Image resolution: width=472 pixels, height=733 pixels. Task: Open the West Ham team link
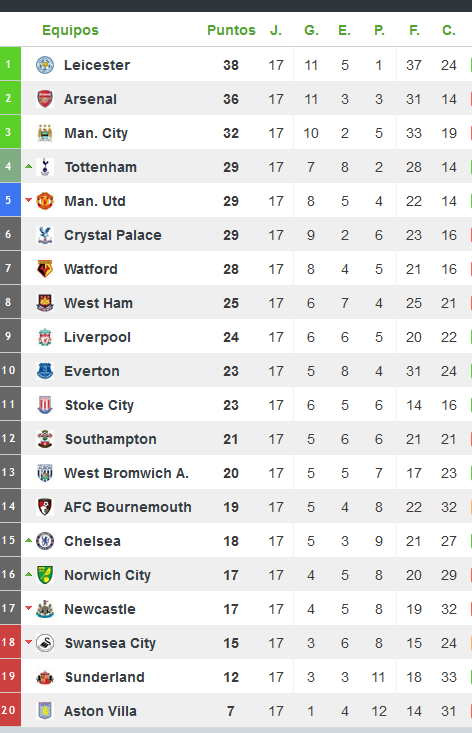click(98, 303)
